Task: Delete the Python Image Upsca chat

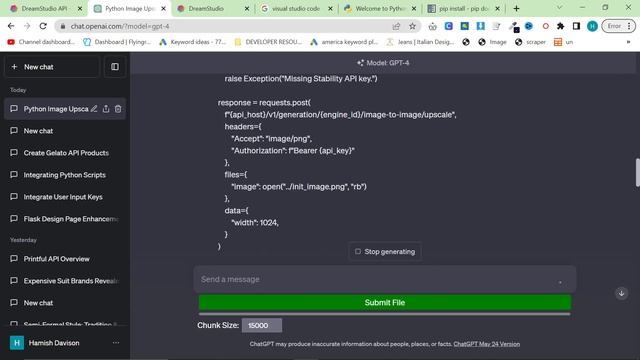Action: pyautogui.click(x=118, y=109)
